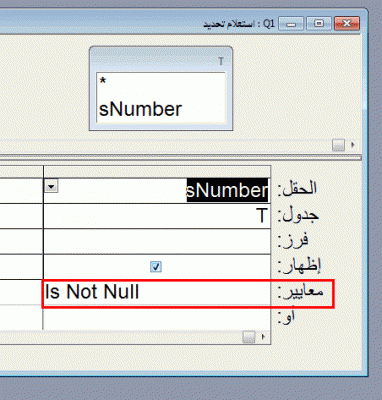This screenshot has width=382, height=400.
Task: Click the Is Not Null criteria cell
Action: [157, 292]
